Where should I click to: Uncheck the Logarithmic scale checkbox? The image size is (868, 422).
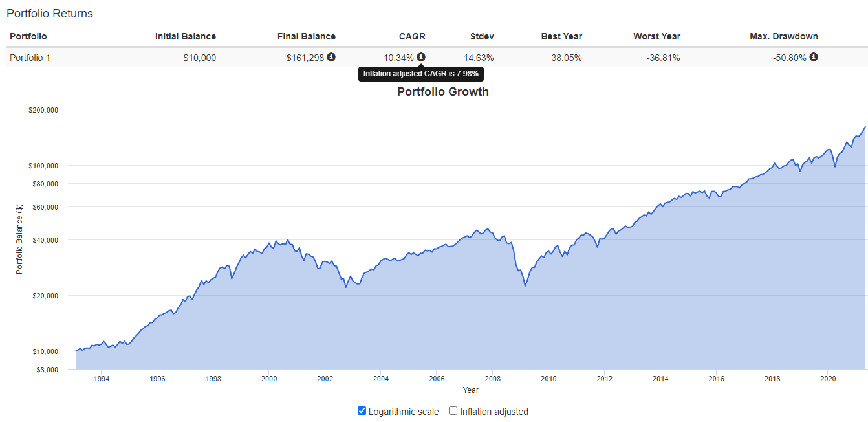tap(362, 411)
